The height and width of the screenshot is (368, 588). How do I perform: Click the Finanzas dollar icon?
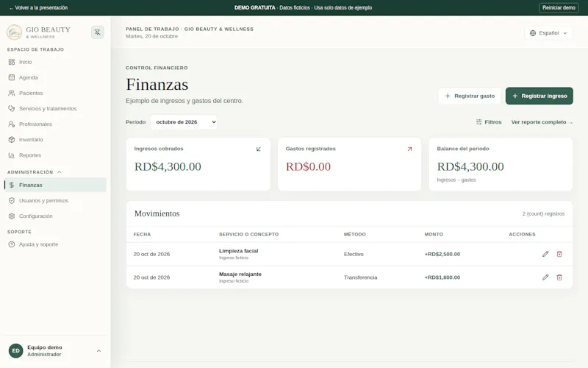click(x=12, y=185)
